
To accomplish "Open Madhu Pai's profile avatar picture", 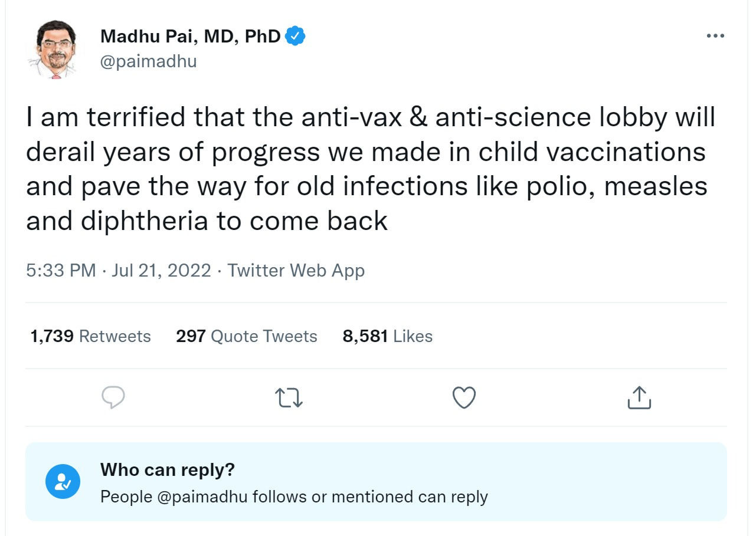I will (52, 50).
